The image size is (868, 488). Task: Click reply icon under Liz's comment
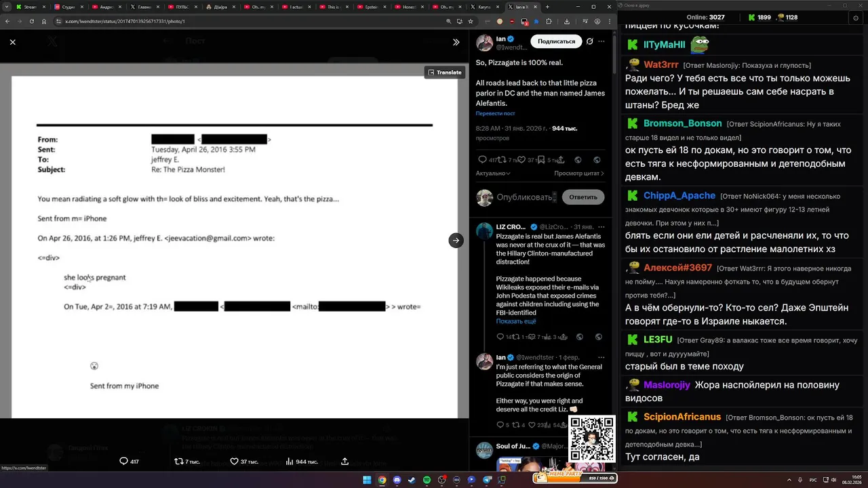(500, 337)
